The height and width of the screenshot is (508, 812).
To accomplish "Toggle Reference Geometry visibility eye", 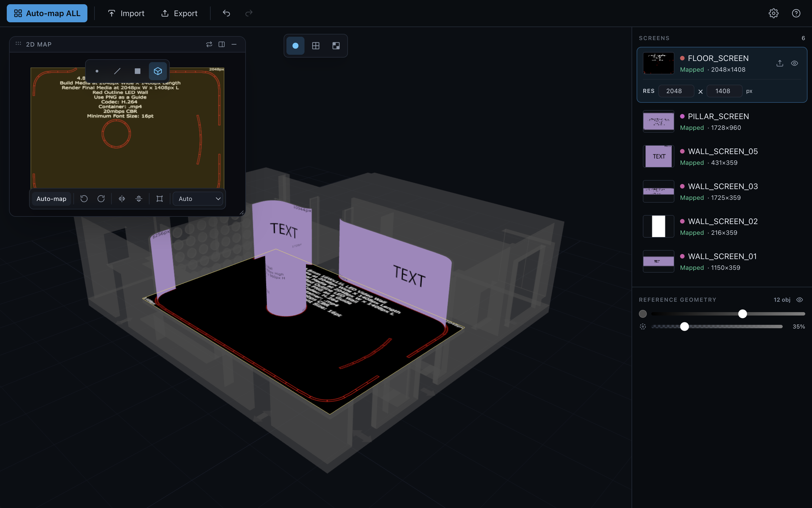I will pyautogui.click(x=800, y=300).
